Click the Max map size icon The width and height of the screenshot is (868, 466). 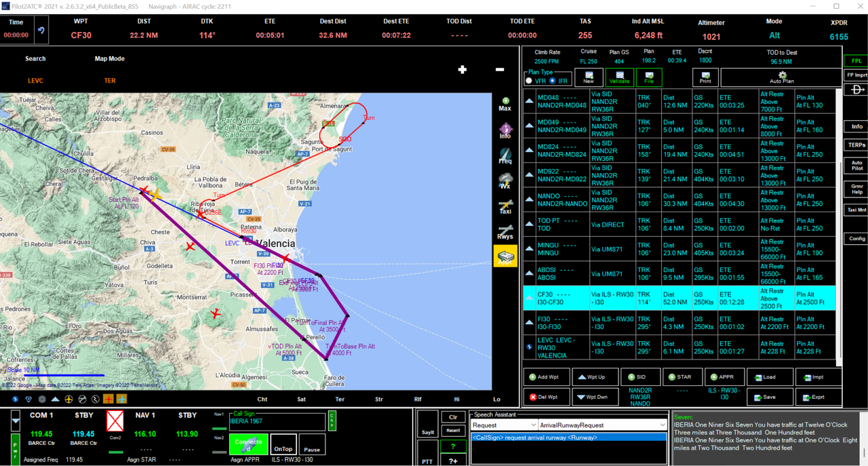pos(505,104)
